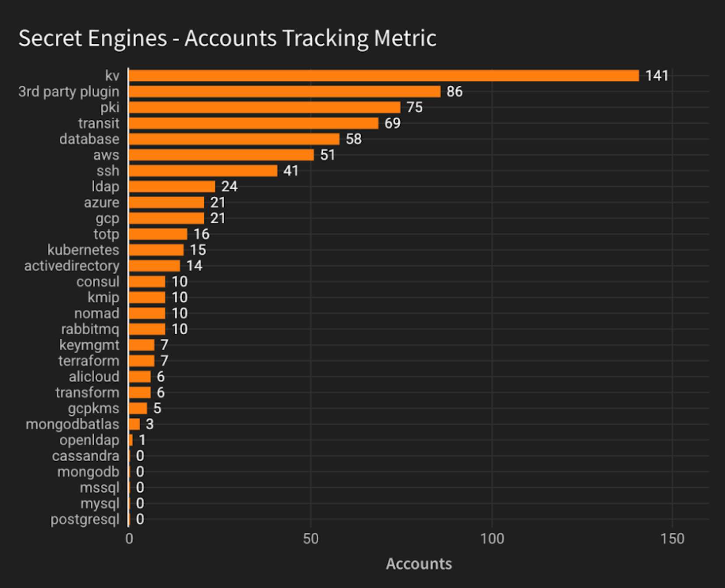This screenshot has width=725, height=588.
Task: Click the 'Accounts' x-axis title
Action: click(x=419, y=564)
